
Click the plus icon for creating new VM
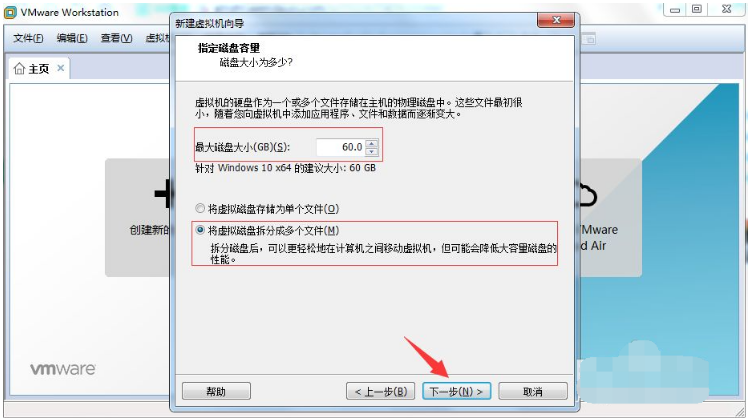click(163, 194)
